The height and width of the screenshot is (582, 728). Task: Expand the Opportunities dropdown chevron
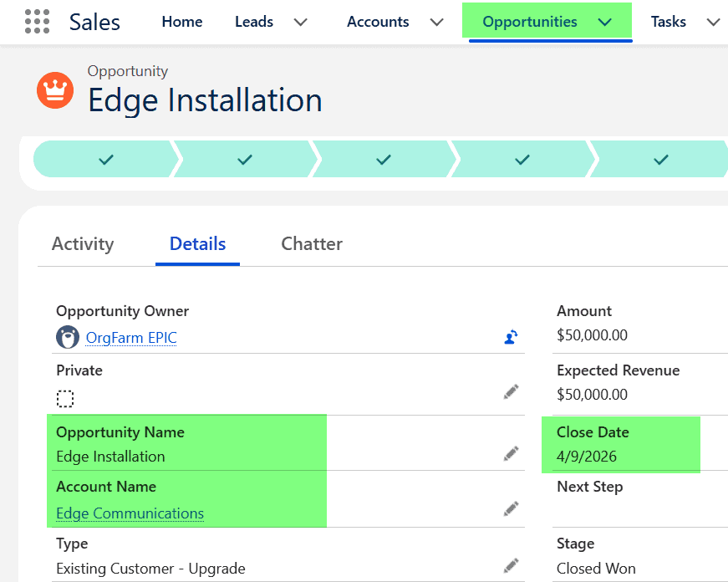pyautogui.click(x=604, y=22)
